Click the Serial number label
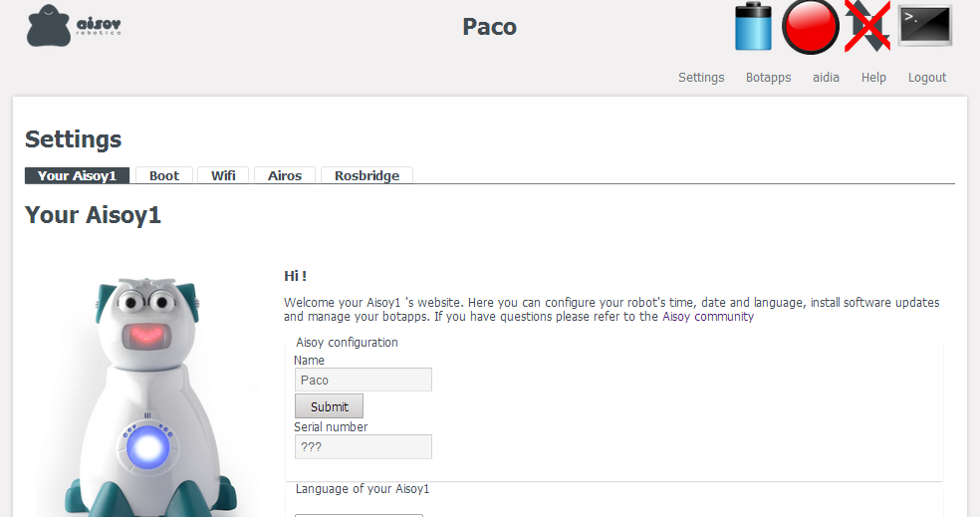This screenshot has height=517, width=980. [331, 427]
